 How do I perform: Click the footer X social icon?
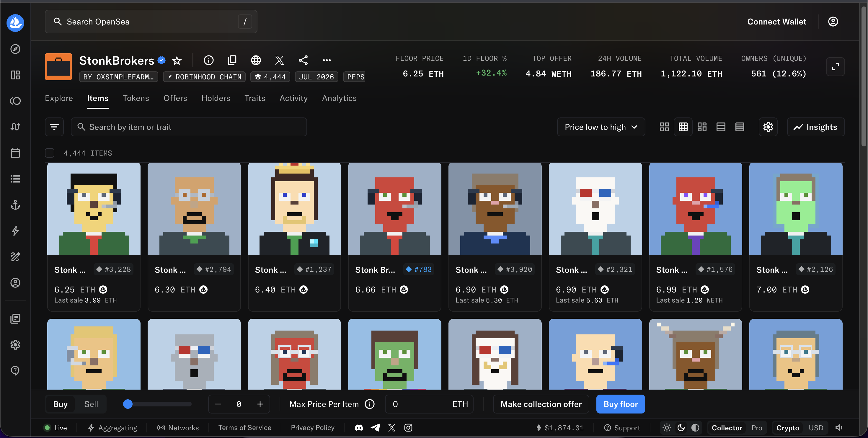pos(391,428)
